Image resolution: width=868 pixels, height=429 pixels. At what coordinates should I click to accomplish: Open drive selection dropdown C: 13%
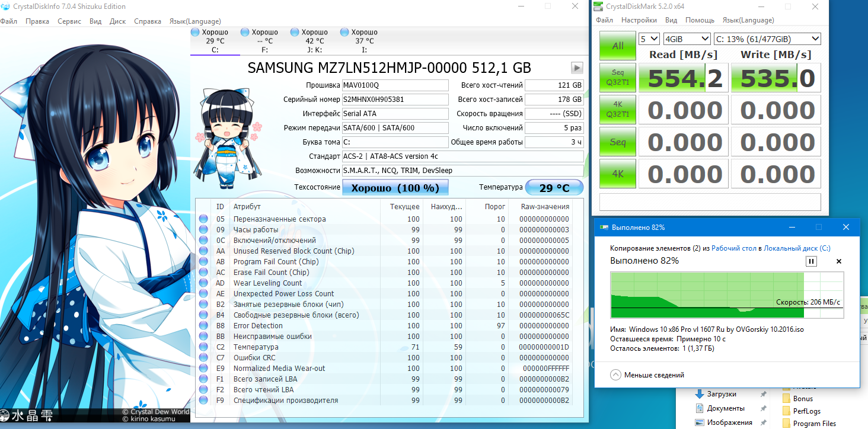[x=767, y=39]
